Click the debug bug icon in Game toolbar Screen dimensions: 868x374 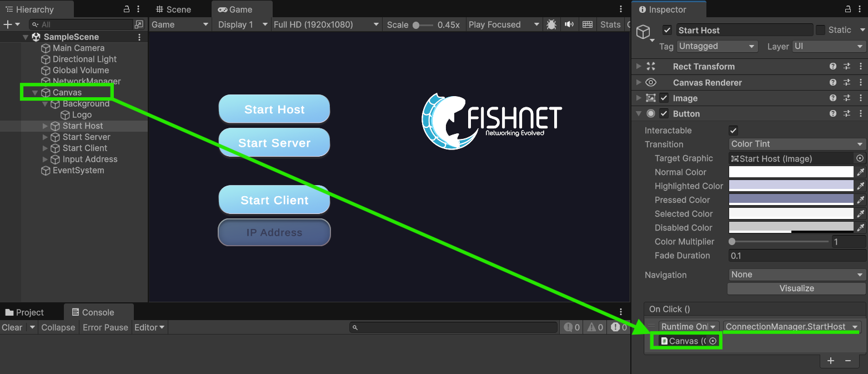551,24
